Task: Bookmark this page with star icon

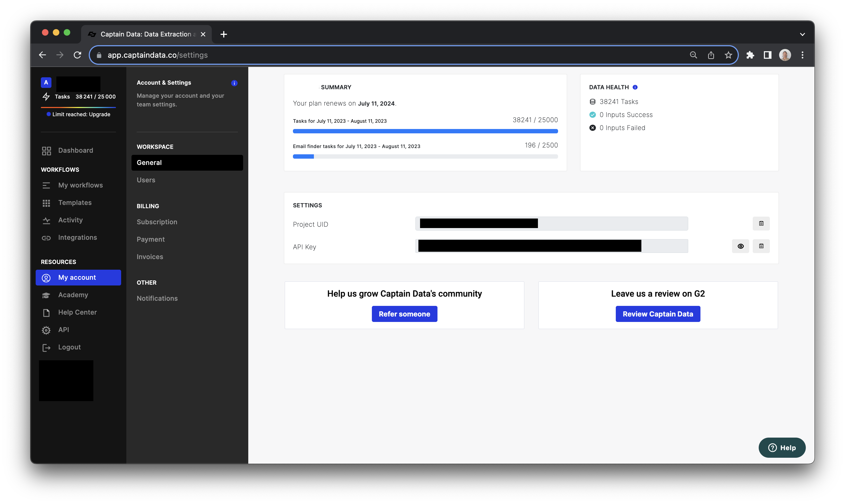Action: click(x=728, y=55)
